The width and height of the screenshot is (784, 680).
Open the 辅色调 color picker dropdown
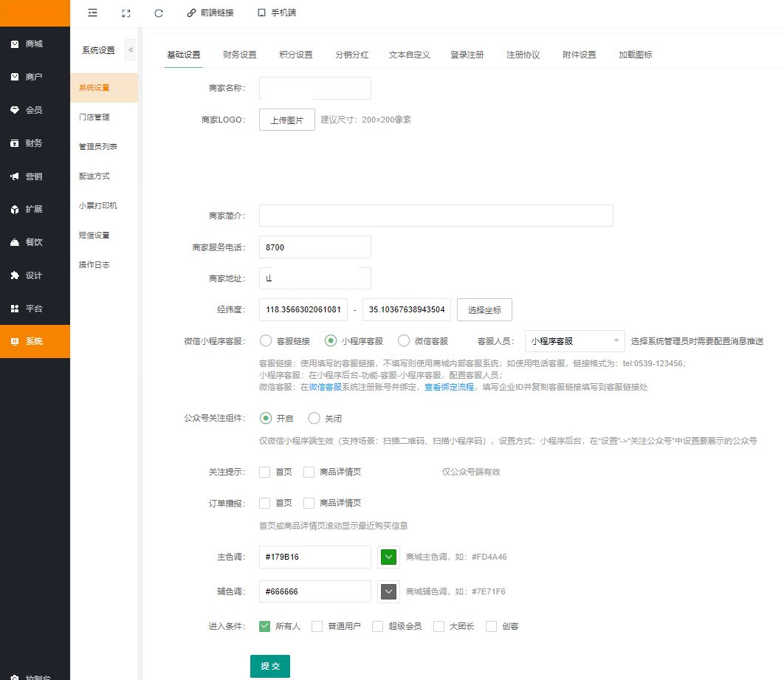point(388,591)
